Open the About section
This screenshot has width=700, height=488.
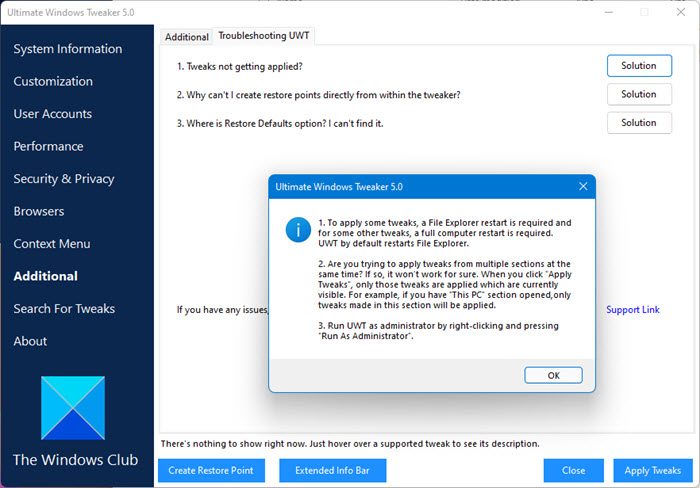(30, 341)
